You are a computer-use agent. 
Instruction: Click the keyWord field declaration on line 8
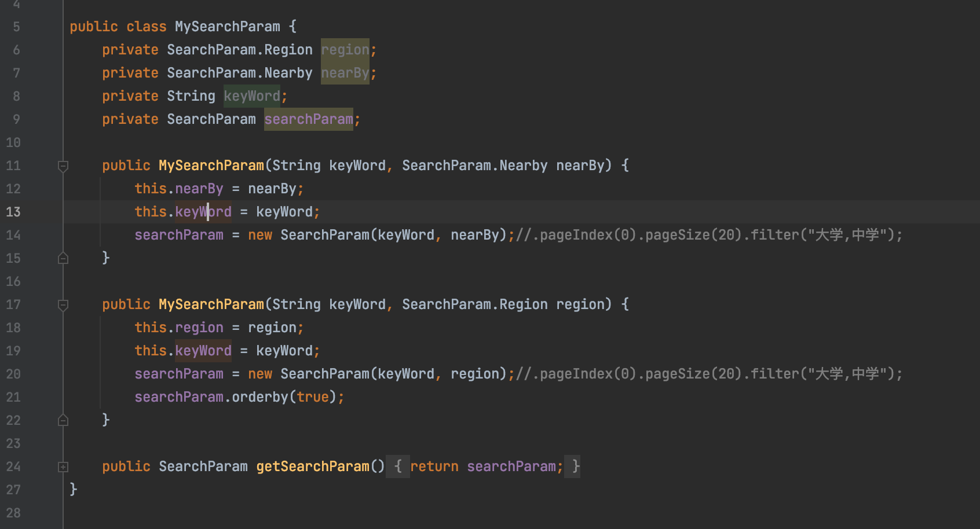pyautogui.click(x=251, y=96)
